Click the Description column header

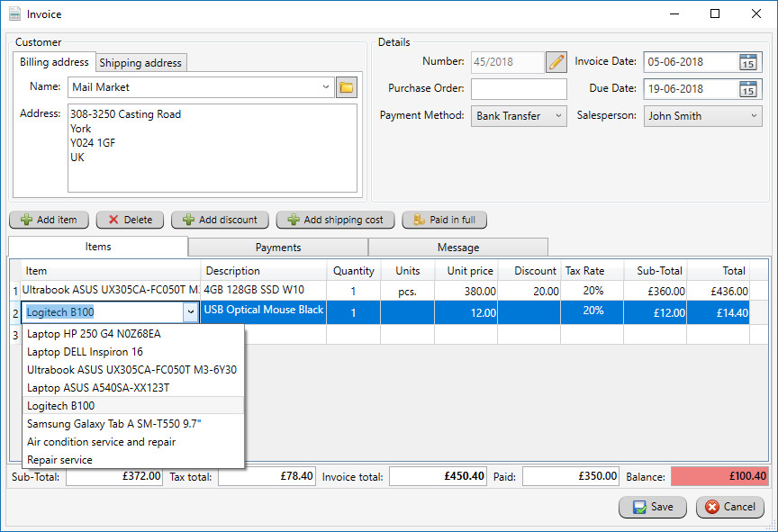(264, 271)
